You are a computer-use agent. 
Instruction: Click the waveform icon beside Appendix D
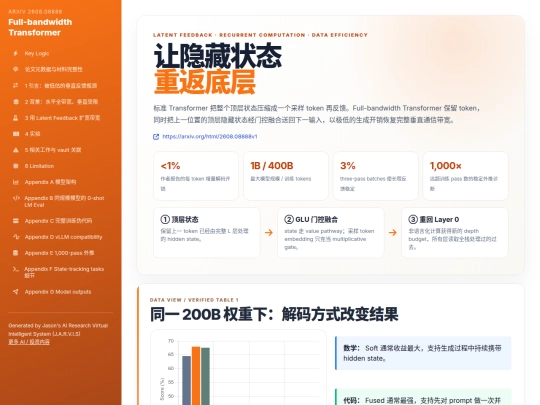click(x=16, y=237)
